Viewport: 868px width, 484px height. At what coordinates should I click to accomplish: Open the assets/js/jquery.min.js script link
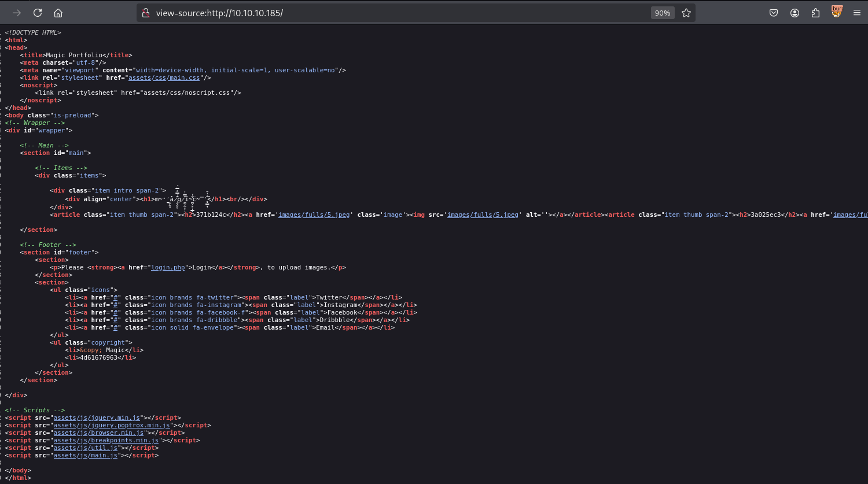pyautogui.click(x=97, y=418)
